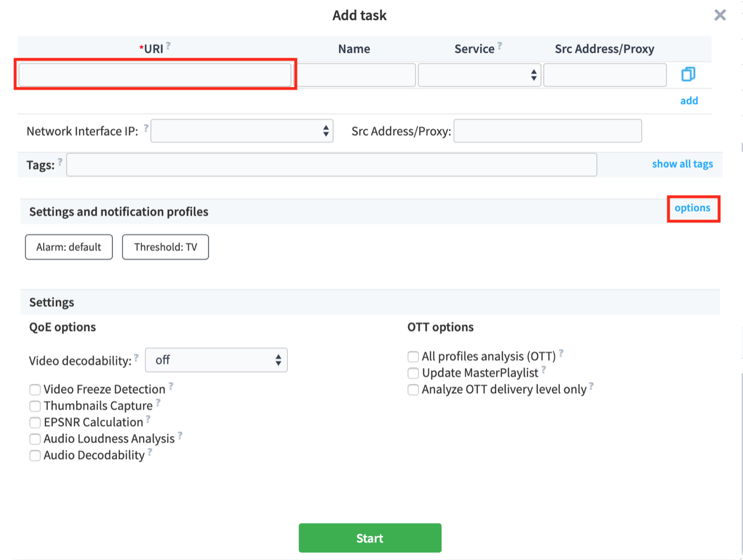743x560 pixels.
Task: Click help icon beside Update MasterPlaylist
Action: click(543, 370)
